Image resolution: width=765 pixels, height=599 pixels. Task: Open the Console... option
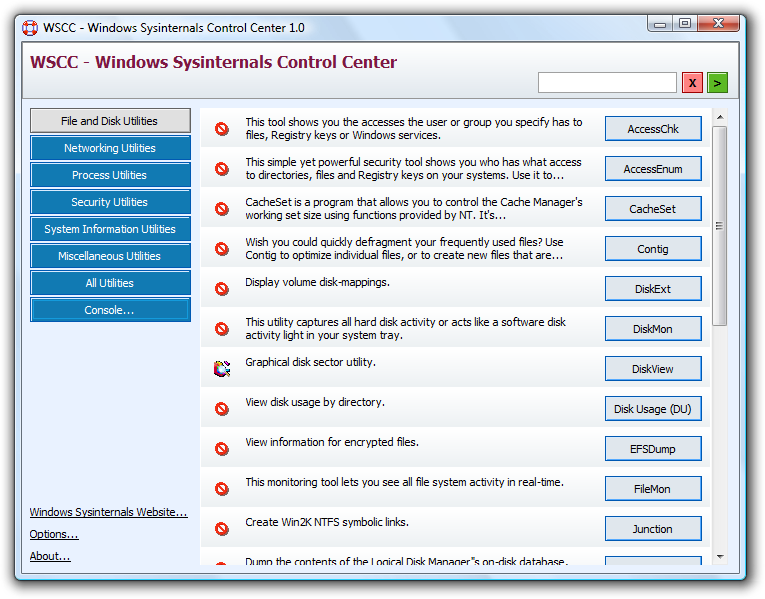[x=110, y=310]
